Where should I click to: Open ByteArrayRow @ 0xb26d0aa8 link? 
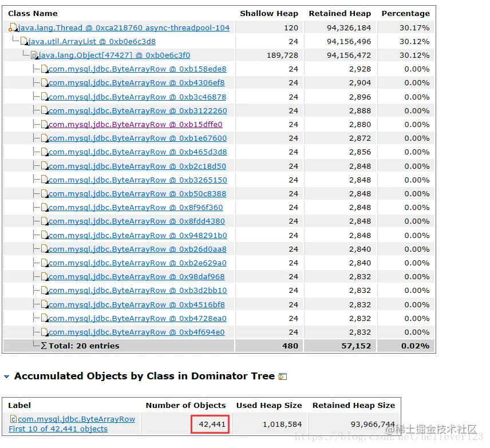[x=138, y=249]
